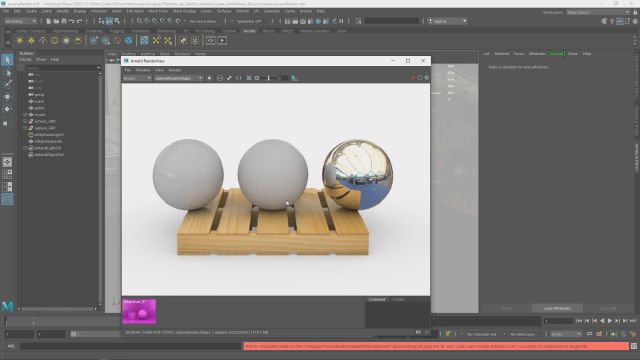Viewport: 640px width, 360px height.
Task: Open the frame rate dropdown in range slider
Action: (x=566, y=334)
